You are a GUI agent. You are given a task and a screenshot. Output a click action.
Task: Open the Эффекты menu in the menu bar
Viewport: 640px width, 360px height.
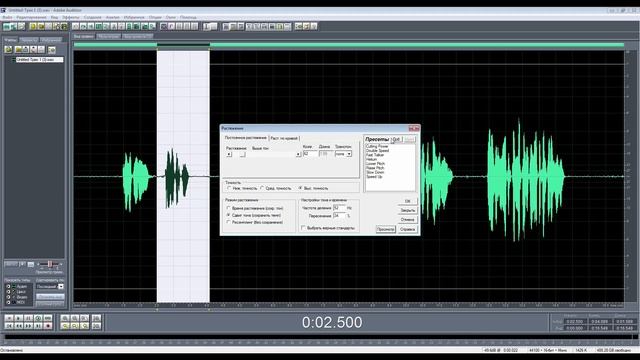(71, 18)
